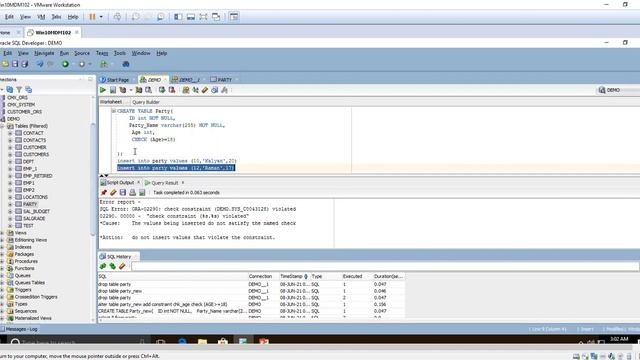
Task: Expand the PARTY table node in tree
Action: pyautogui.click(x=10, y=204)
